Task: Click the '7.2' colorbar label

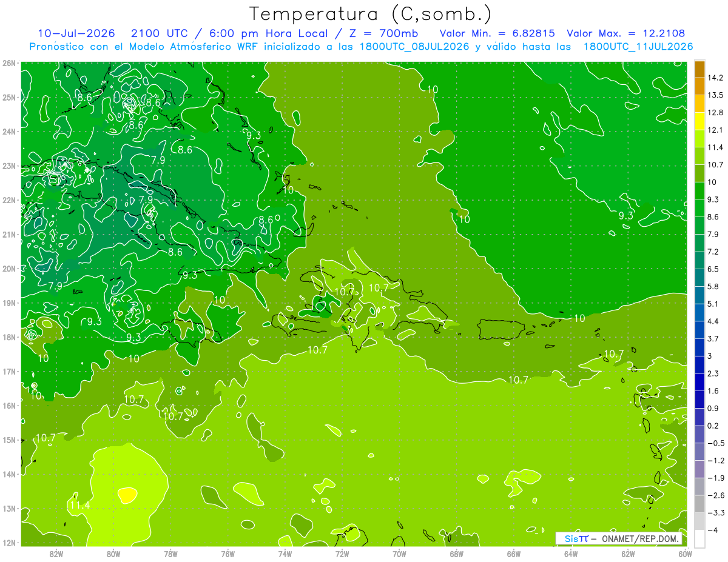Action: (713, 252)
